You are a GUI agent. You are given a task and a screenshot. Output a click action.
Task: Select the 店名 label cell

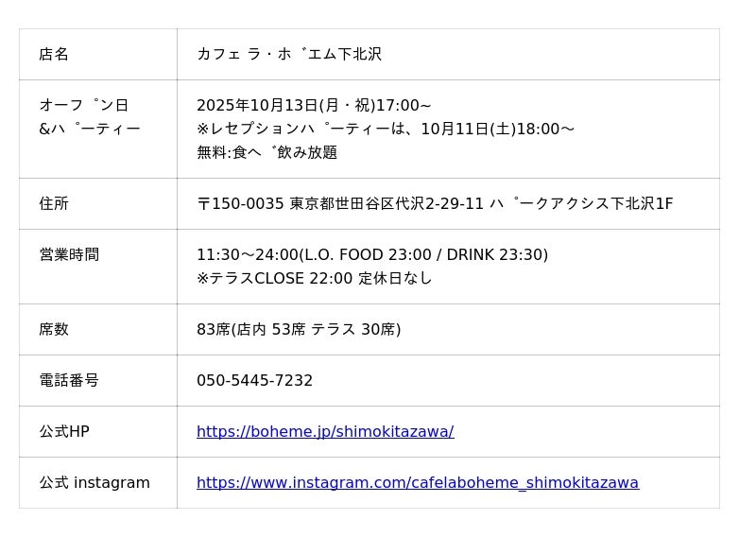click(x=98, y=54)
